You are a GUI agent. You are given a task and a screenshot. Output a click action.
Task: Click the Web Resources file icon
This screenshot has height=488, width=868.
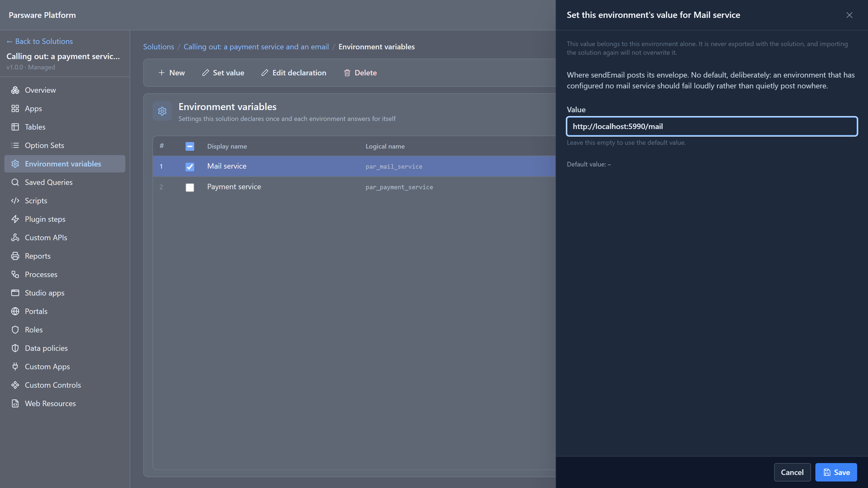coord(15,403)
